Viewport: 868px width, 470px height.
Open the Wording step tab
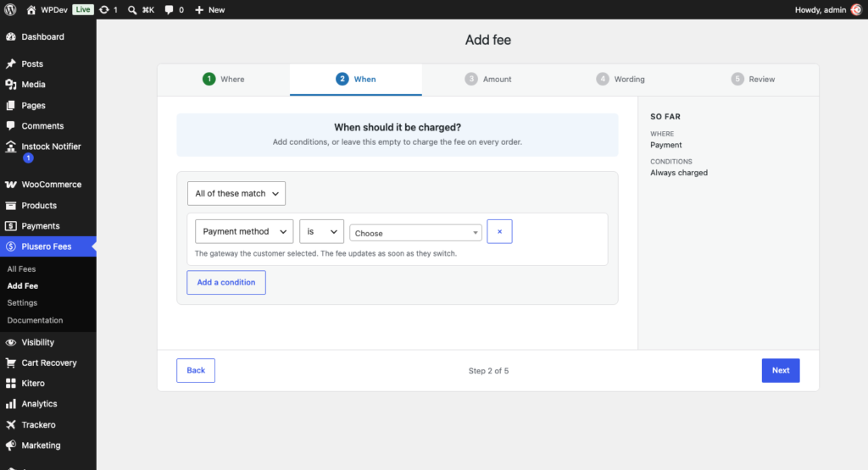coord(620,80)
